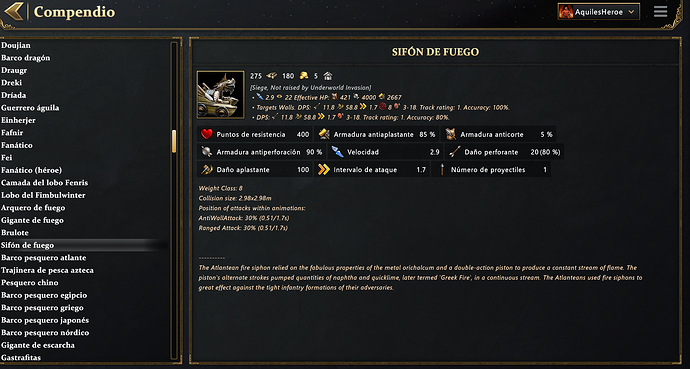
Task: Click the projectile count icon
Action: (442, 169)
